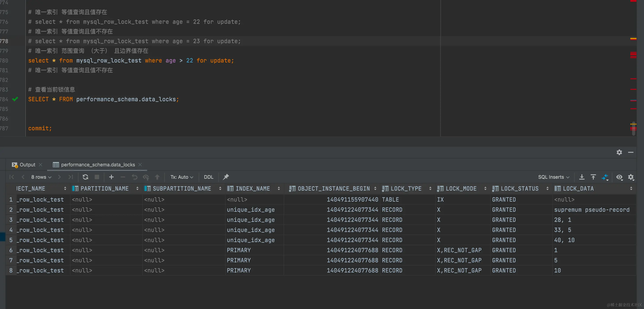Expand the Tx: Auto transaction dropdown
Image resolution: width=644 pixels, height=309 pixels.
click(182, 177)
